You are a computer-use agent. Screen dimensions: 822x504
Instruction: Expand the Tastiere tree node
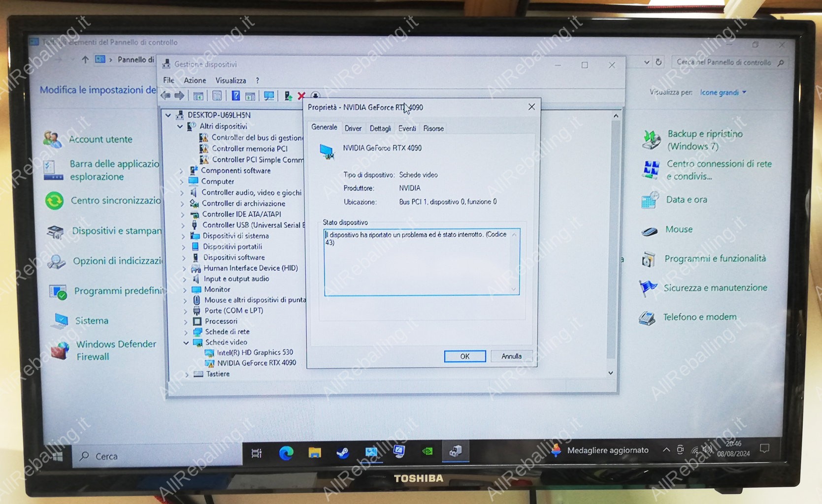pyautogui.click(x=187, y=375)
